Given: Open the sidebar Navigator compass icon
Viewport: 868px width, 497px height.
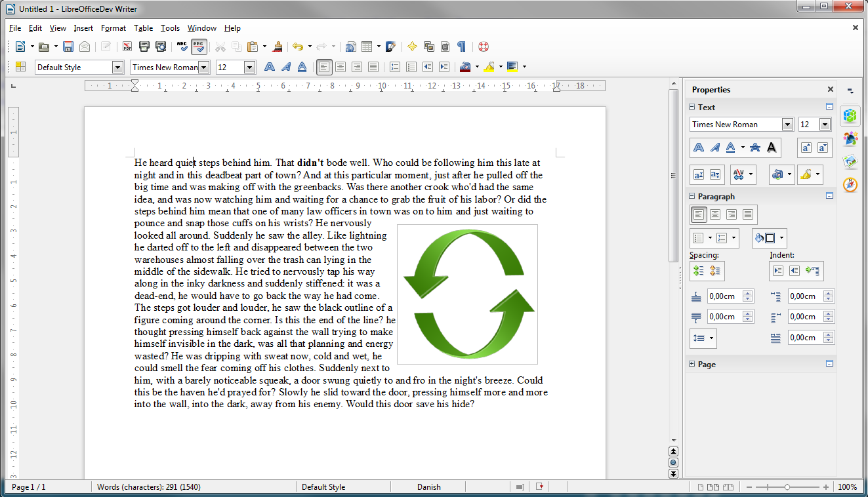Looking at the screenshot, I should (850, 184).
